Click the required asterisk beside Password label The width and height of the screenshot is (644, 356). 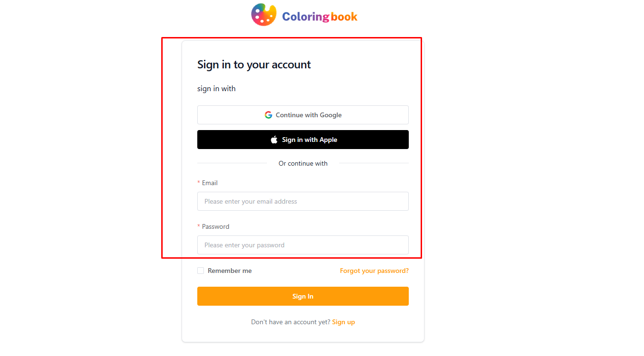(x=198, y=226)
